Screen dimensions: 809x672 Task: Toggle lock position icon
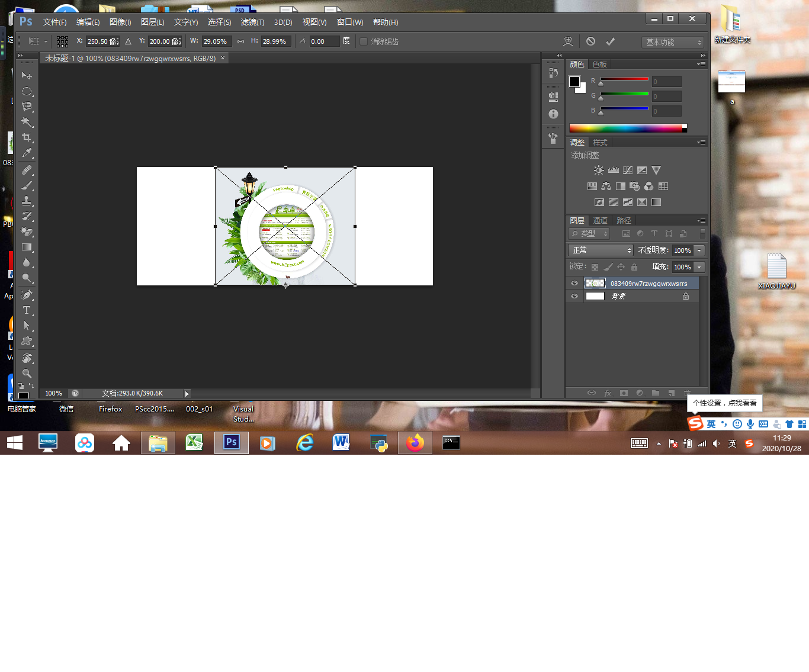point(621,267)
